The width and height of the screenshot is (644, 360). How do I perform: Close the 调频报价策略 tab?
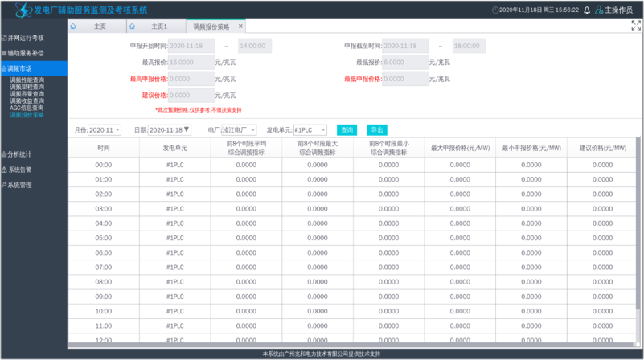point(240,27)
